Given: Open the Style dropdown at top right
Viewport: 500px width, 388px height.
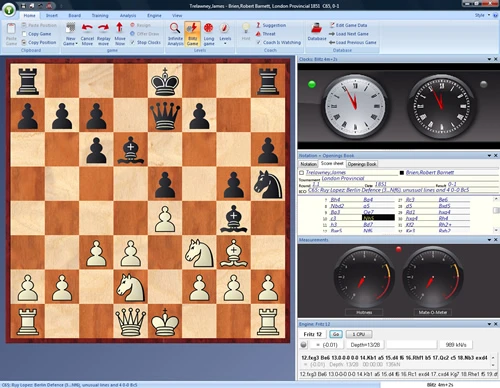Looking at the screenshot, I should coord(482,15).
